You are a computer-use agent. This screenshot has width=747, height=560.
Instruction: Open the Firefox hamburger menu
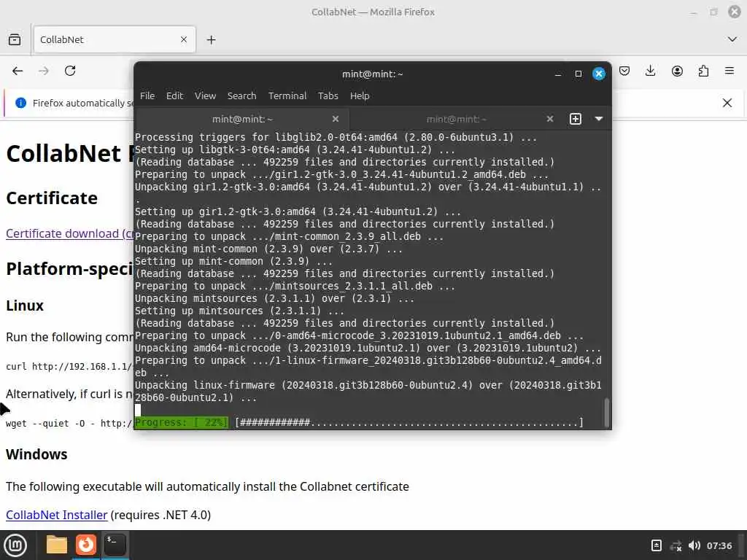click(729, 71)
